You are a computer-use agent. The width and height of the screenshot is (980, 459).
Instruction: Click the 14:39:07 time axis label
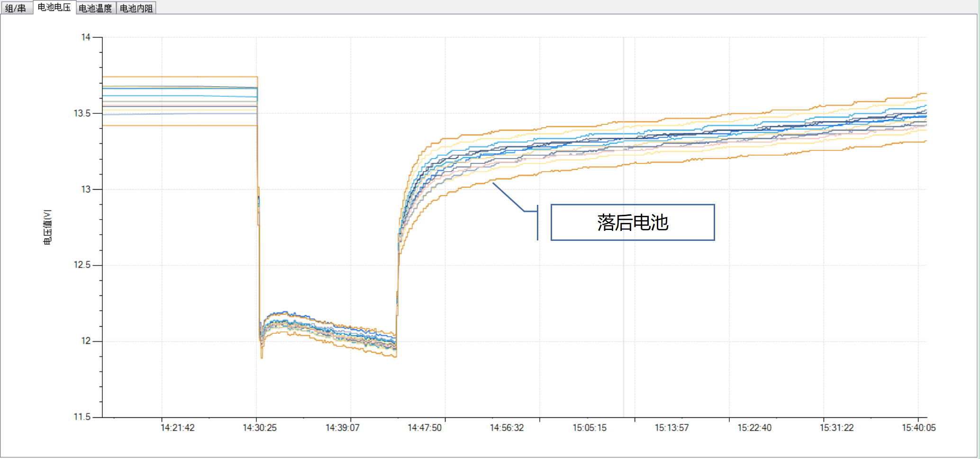tap(342, 428)
